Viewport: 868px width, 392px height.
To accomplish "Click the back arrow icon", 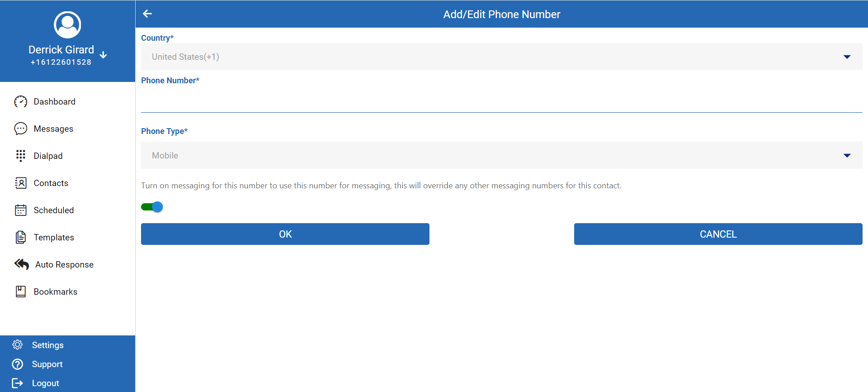I will click(x=147, y=14).
